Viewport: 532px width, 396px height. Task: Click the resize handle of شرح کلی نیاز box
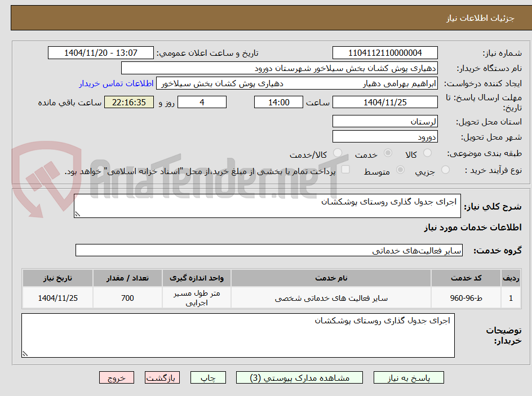77,214
